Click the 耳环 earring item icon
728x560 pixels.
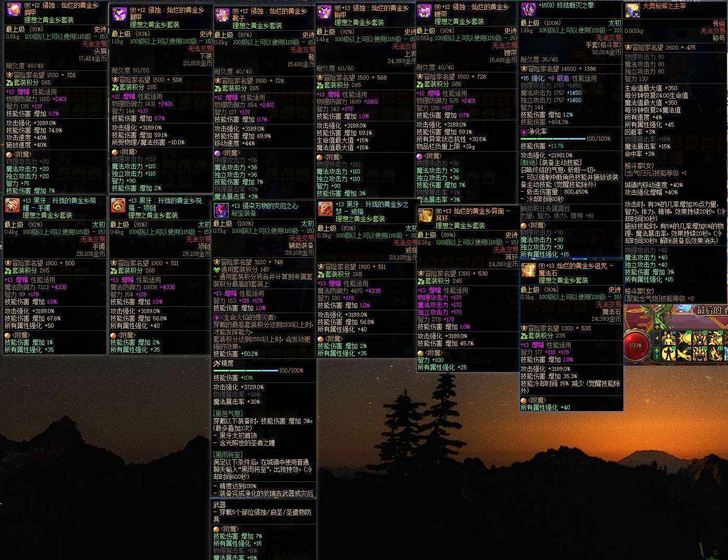pos(425,216)
